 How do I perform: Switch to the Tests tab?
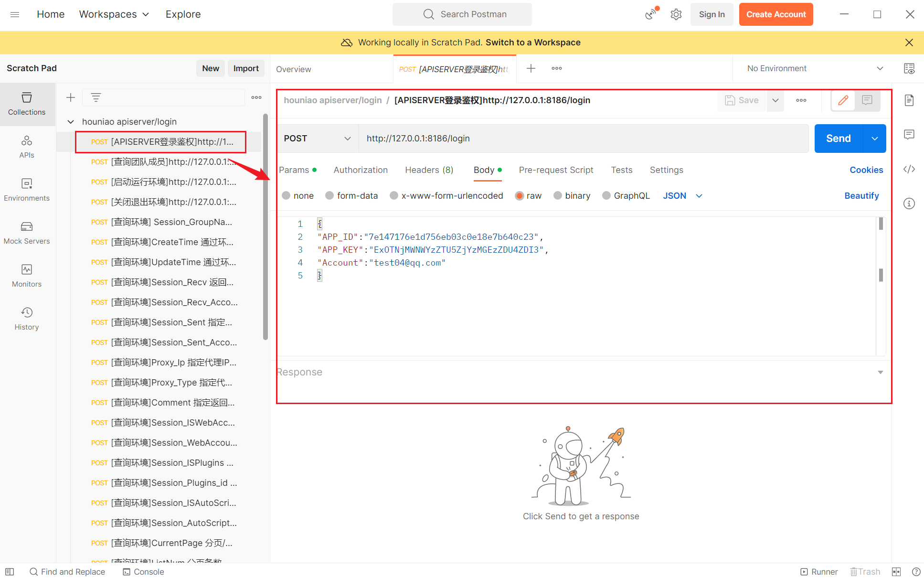tap(621, 170)
